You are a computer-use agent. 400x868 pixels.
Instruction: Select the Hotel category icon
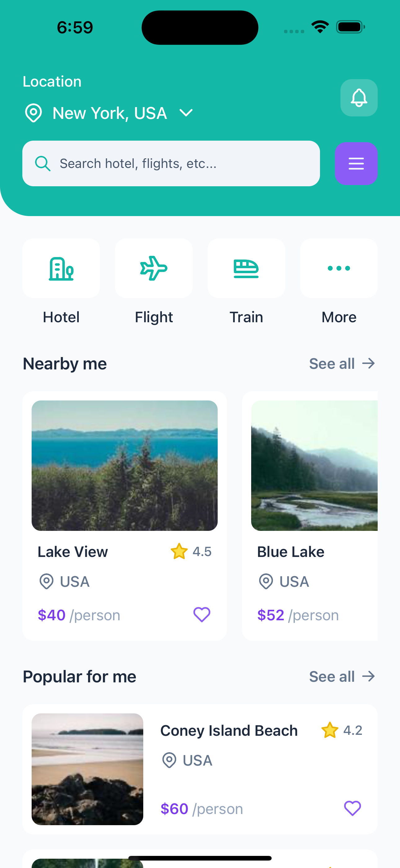[61, 268]
